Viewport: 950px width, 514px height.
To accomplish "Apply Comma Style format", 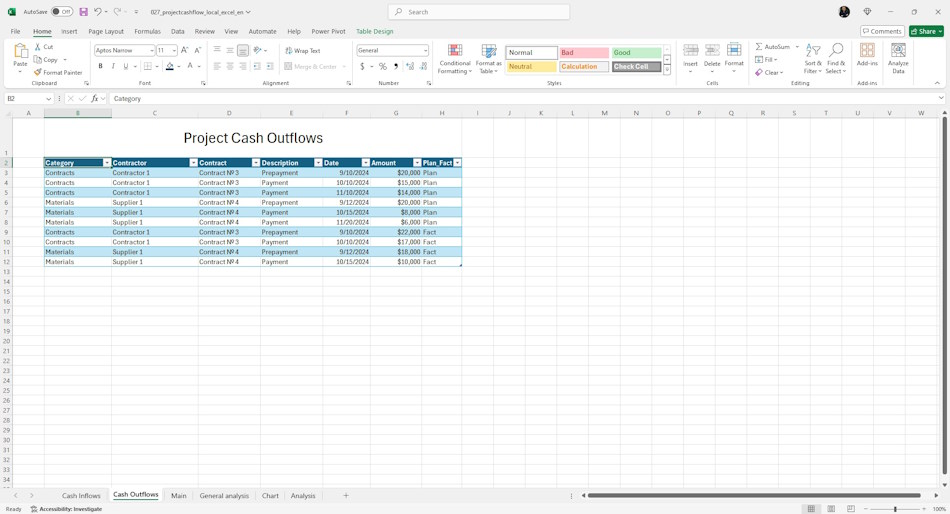I will point(396,66).
